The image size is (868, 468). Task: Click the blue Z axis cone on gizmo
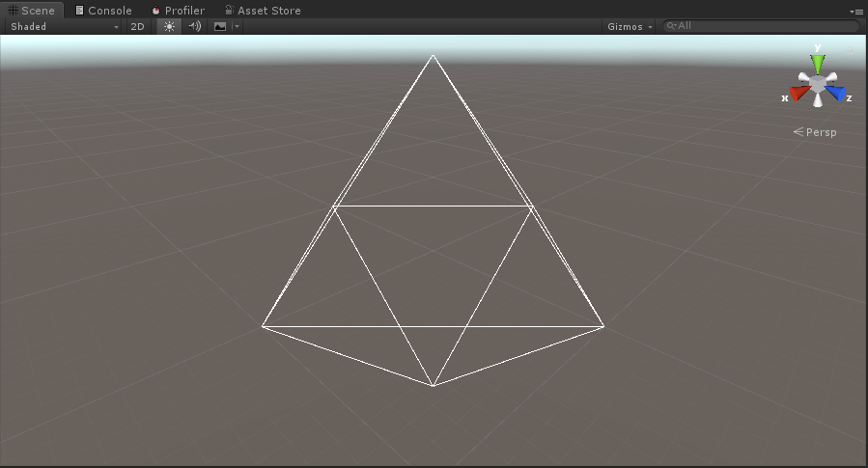[836, 93]
